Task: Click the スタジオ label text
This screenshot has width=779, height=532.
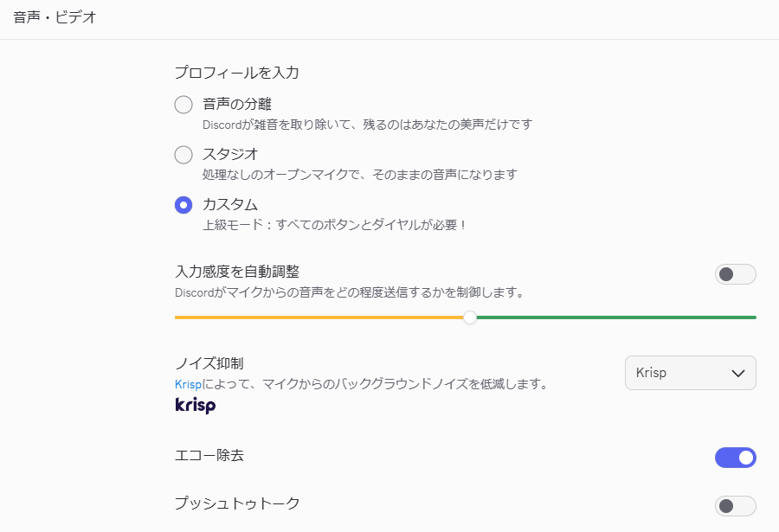Action: click(x=230, y=155)
